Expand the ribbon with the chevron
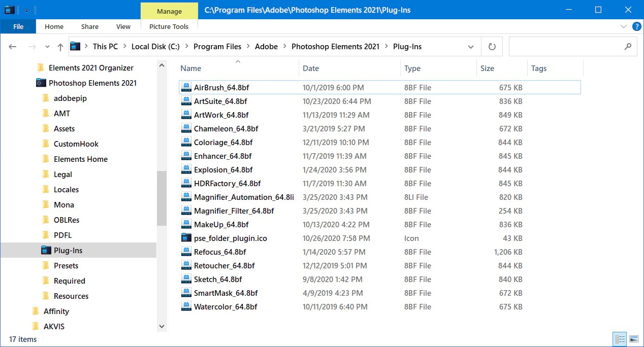Image resolution: width=644 pixels, height=347 pixels. tap(624, 27)
